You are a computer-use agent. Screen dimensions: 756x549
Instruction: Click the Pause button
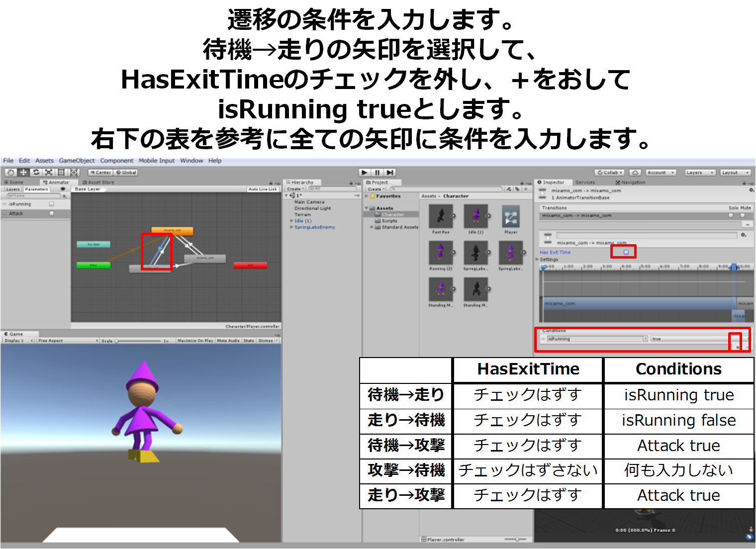[x=378, y=172]
